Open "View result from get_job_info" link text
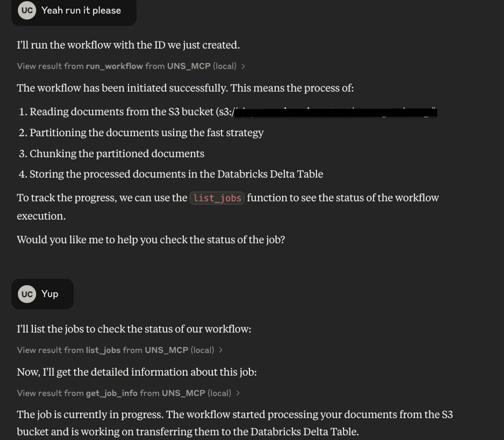The height and width of the screenshot is (440, 504). tap(124, 393)
